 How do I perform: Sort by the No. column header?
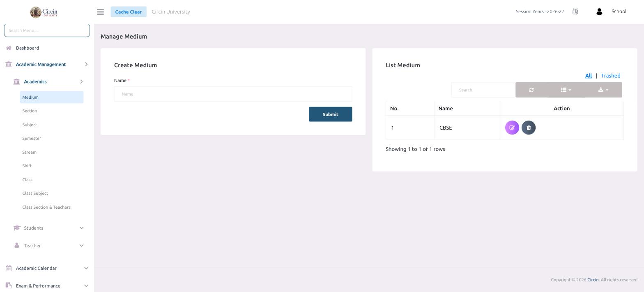click(410, 108)
